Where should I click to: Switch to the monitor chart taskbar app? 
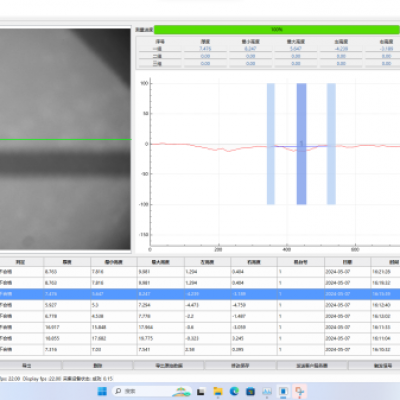point(267,391)
